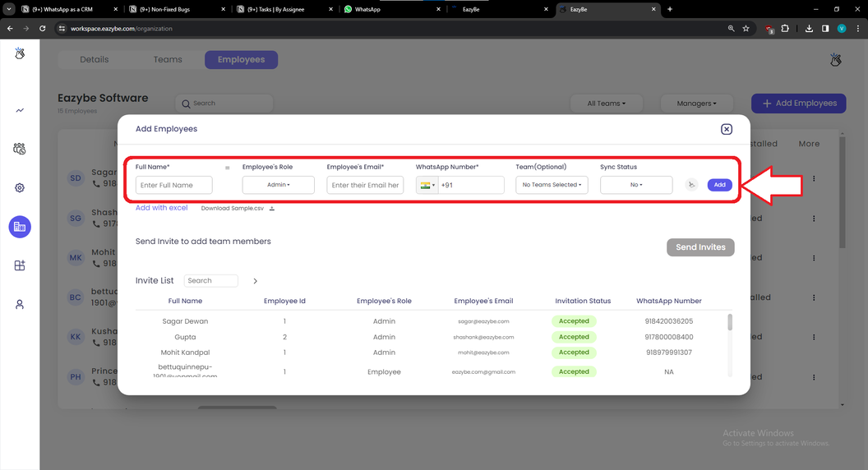Close the Add Employees dialog
Screen dimensions: 868x470
727,129
